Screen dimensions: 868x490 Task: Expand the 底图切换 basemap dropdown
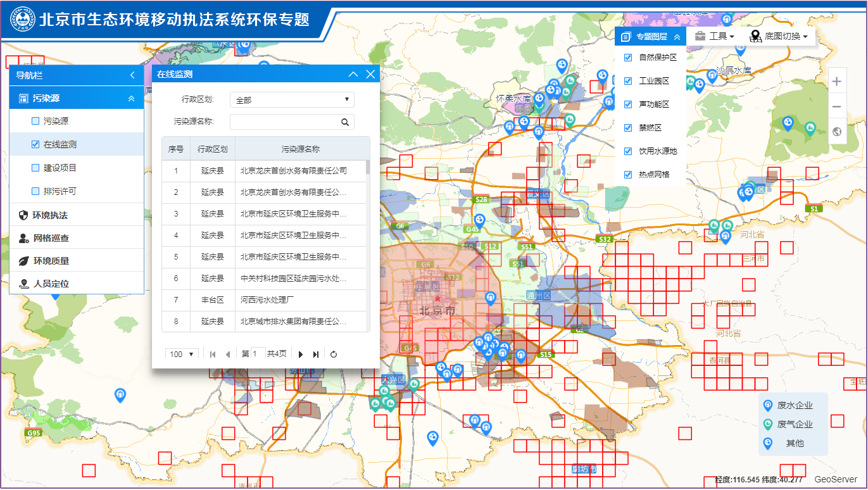point(779,37)
